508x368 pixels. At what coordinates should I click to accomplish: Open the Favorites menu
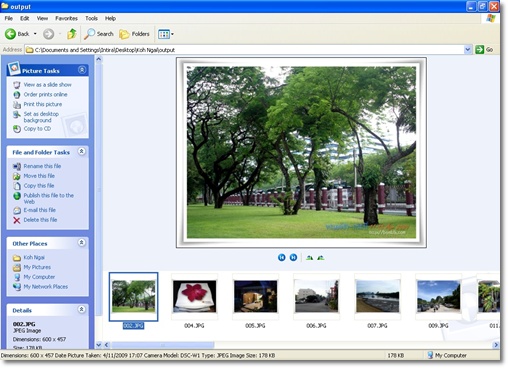[66, 18]
